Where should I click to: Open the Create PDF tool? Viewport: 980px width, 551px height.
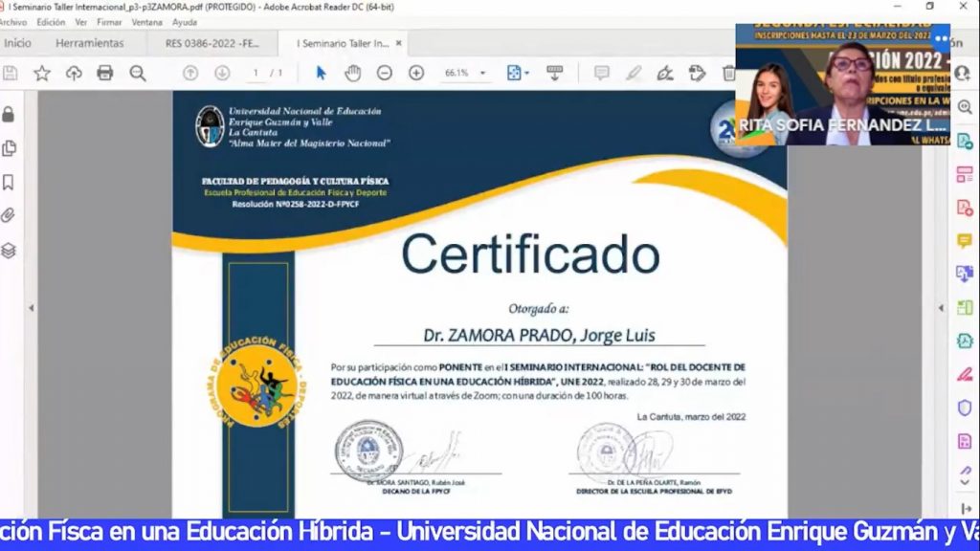(965, 208)
